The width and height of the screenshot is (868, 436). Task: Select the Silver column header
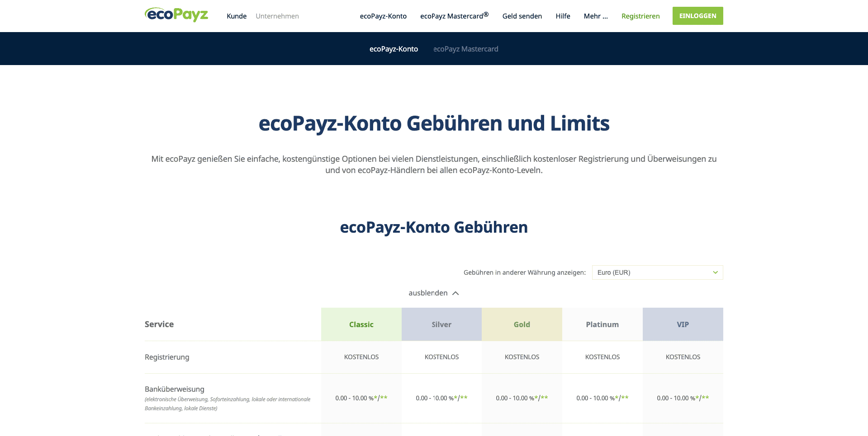(x=441, y=324)
